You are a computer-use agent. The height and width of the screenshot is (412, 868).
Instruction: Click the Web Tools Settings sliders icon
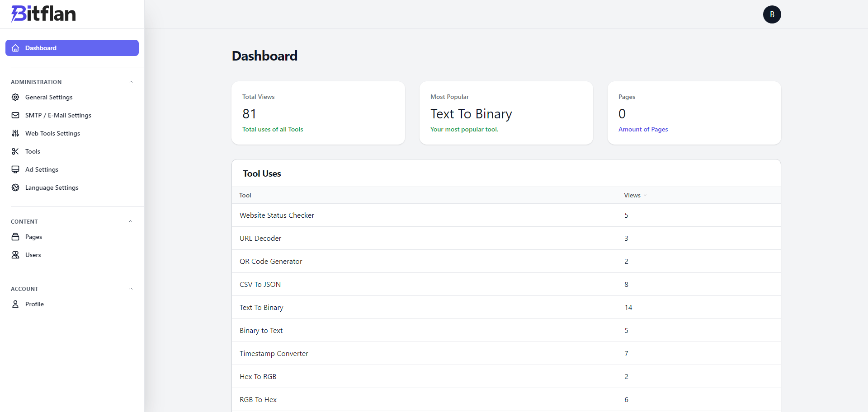15,133
